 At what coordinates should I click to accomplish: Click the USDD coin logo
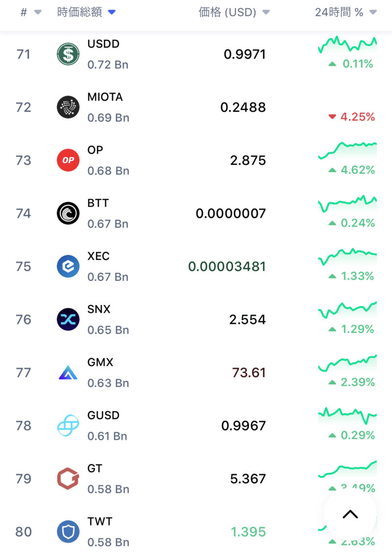[x=68, y=54]
